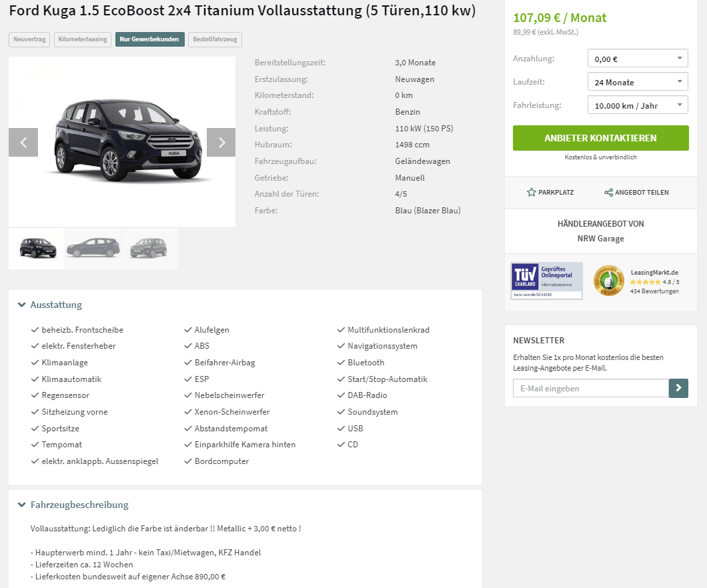Image resolution: width=707 pixels, height=588 pixels.
Task: Toggle the Nur Gewerbekunden filter tag
Action: click(x=149, y=39)
